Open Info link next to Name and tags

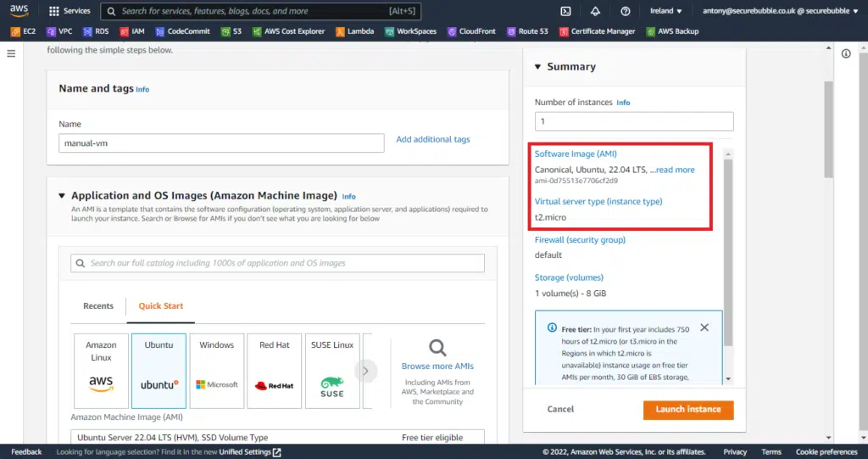coord(142,89)
